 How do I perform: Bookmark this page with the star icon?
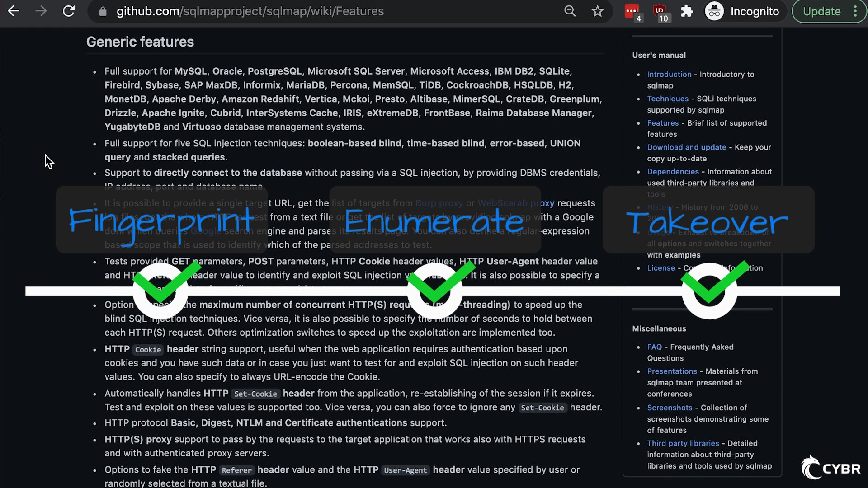[x=598, y=11]
